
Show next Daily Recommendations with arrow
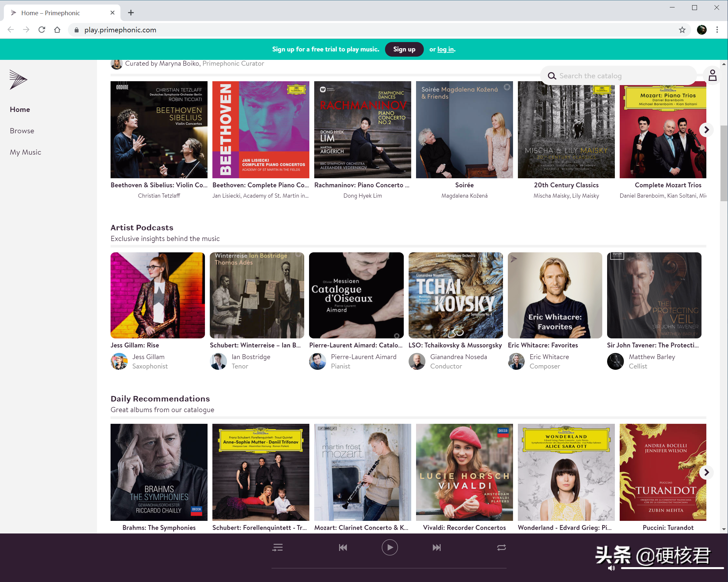coord(706,472)
